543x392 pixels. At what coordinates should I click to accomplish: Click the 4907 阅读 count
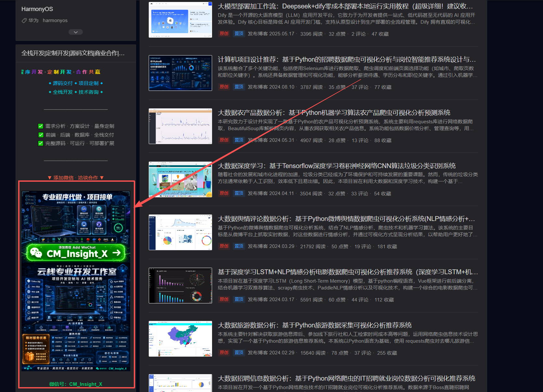(x=311, y=141)
